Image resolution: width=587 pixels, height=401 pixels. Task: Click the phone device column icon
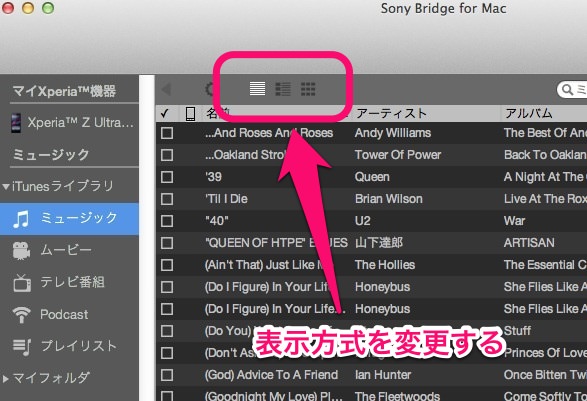(190, 113)
